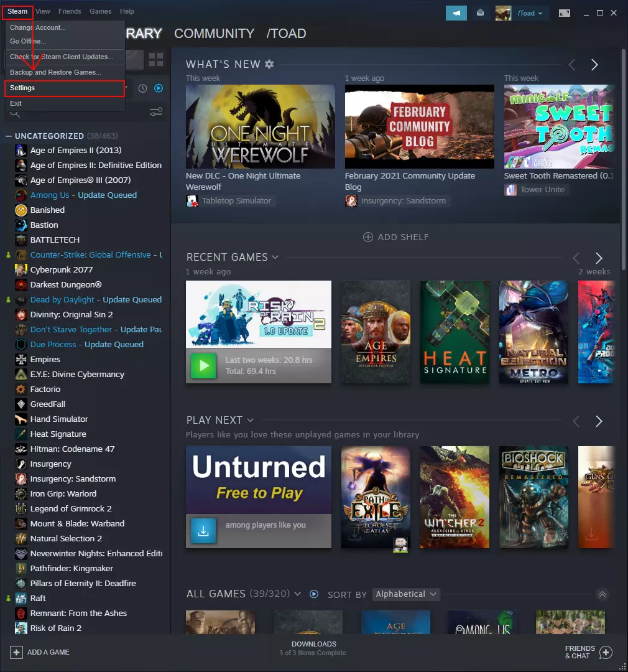Click the Add Shelf plus icon
This screenshot has width=628, height=672.
coord(368,237)
